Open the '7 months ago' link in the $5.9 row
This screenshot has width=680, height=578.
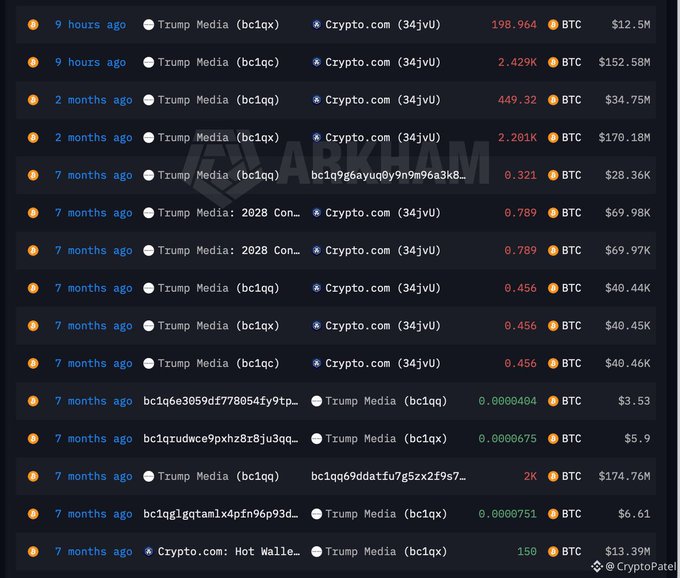coord(94,439)
